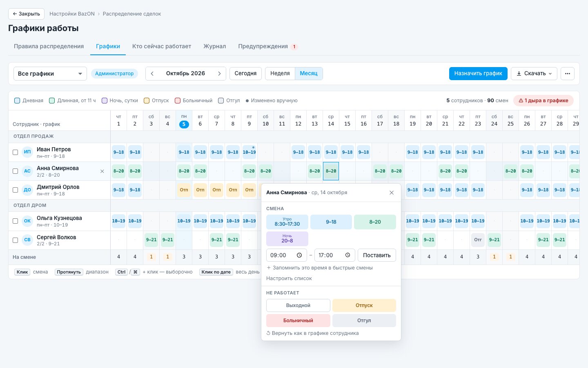
Task: Click the Поставить button
Action: [x=377, y=255]
